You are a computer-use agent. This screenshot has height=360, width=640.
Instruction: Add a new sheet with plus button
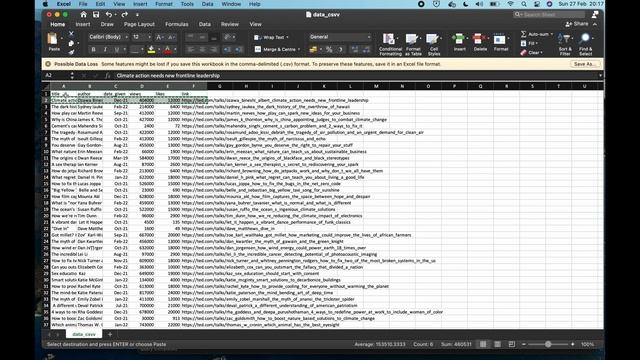110,334
